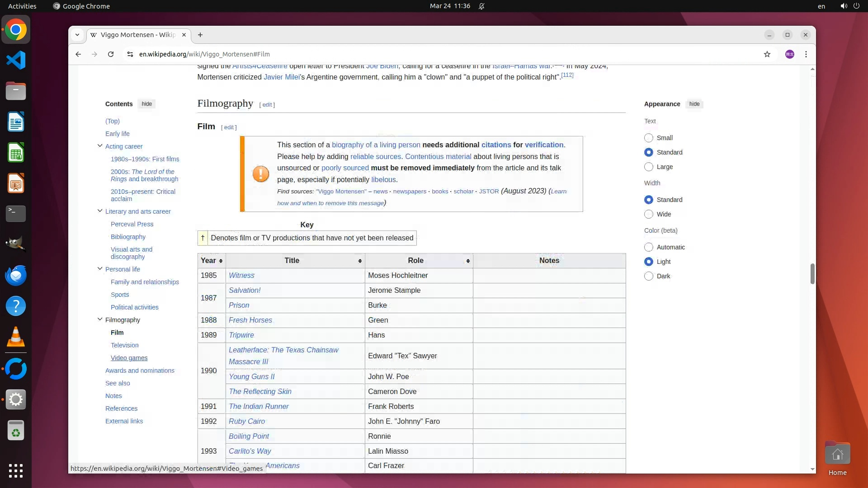Open the Chrome three-dot menu
868x488 pixels.
coord(806,54)
